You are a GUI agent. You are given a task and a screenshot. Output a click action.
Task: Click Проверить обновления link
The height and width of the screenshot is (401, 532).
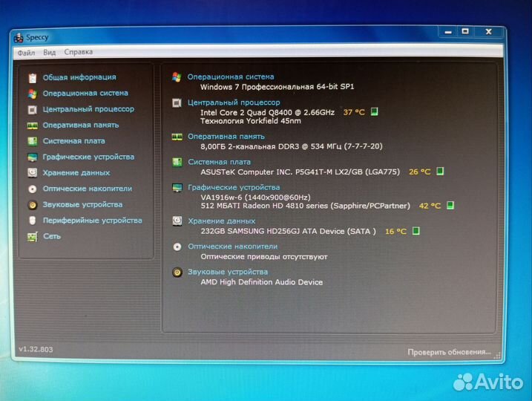449,352
